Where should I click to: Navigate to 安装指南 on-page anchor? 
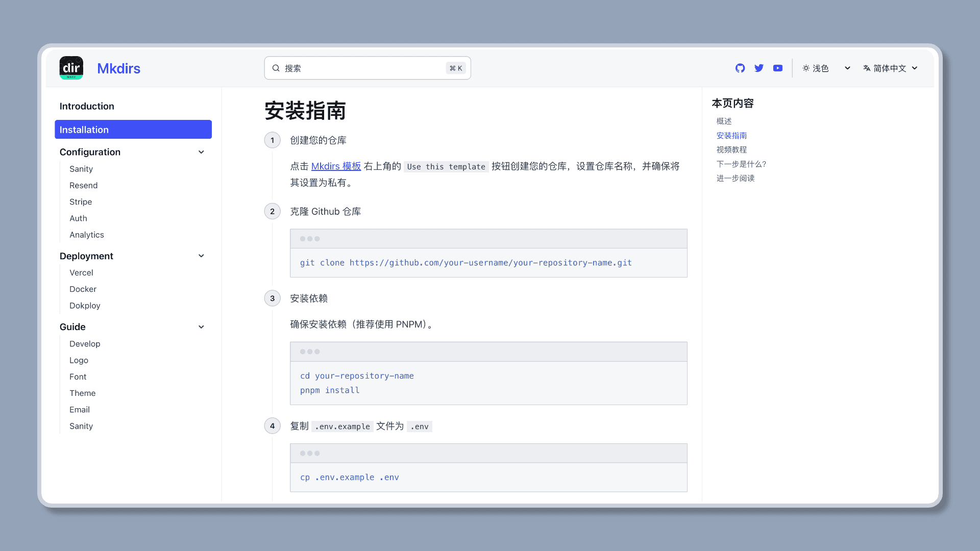tap(732, 135)
